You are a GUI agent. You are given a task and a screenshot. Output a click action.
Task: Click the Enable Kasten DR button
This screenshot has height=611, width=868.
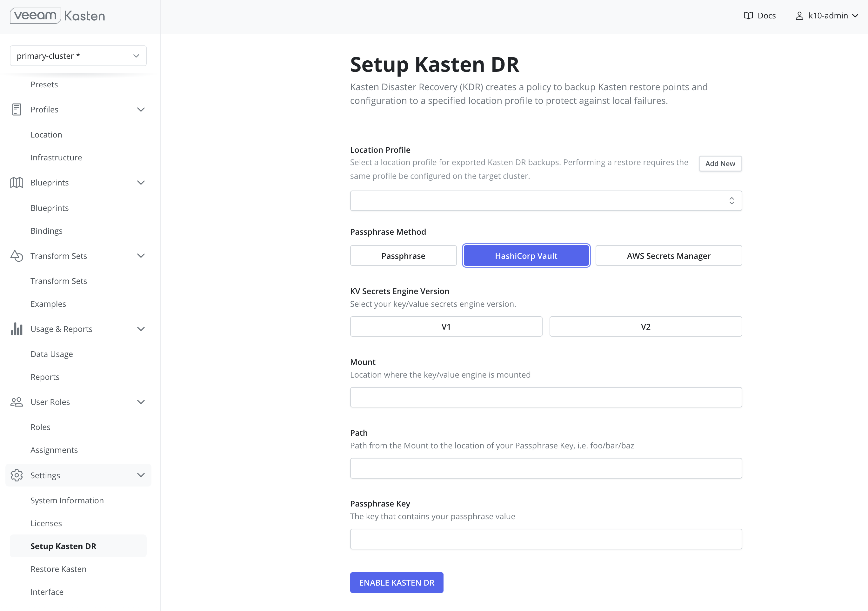coord(397,583)
